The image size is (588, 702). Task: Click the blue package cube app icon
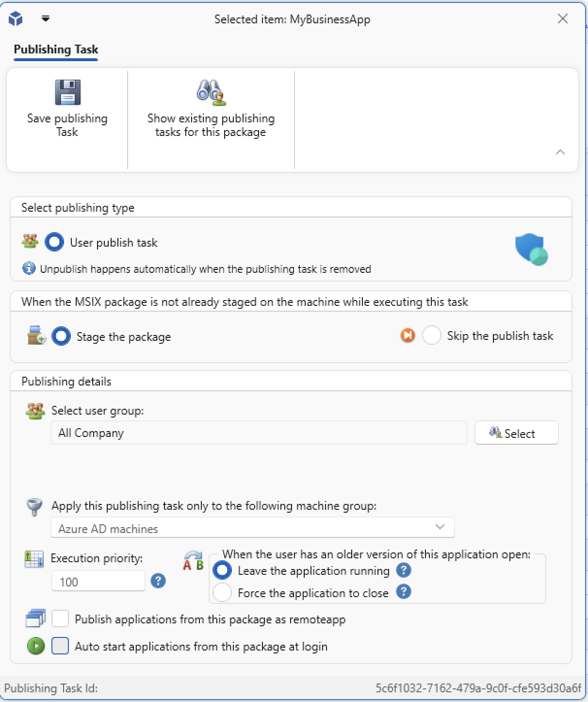tap(16, 19)
